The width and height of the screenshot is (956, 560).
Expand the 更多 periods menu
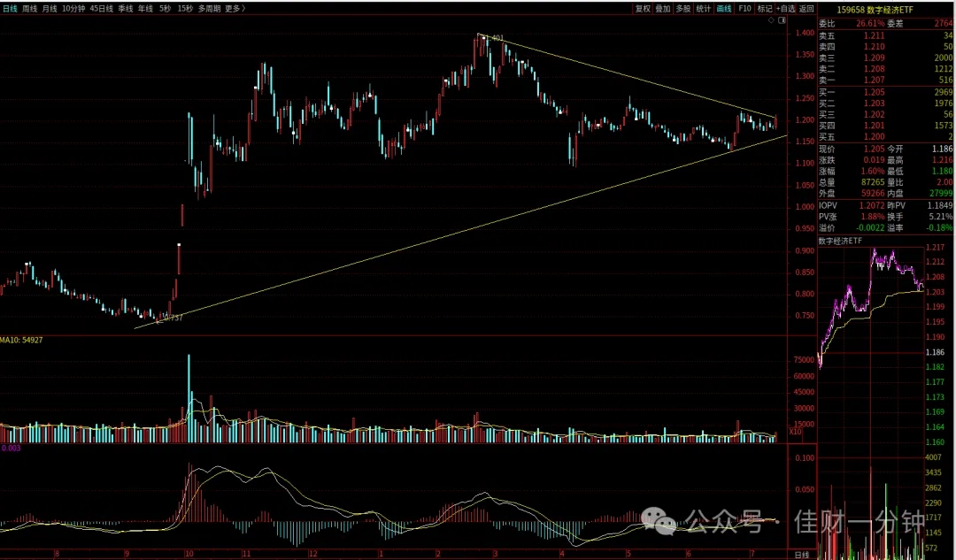(235, 9)
